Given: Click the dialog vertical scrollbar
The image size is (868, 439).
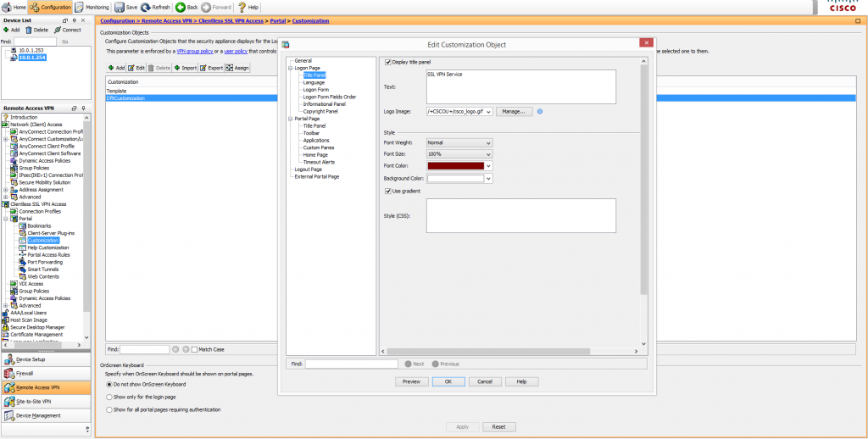Looking at the screenshot, I should (643, 180).
